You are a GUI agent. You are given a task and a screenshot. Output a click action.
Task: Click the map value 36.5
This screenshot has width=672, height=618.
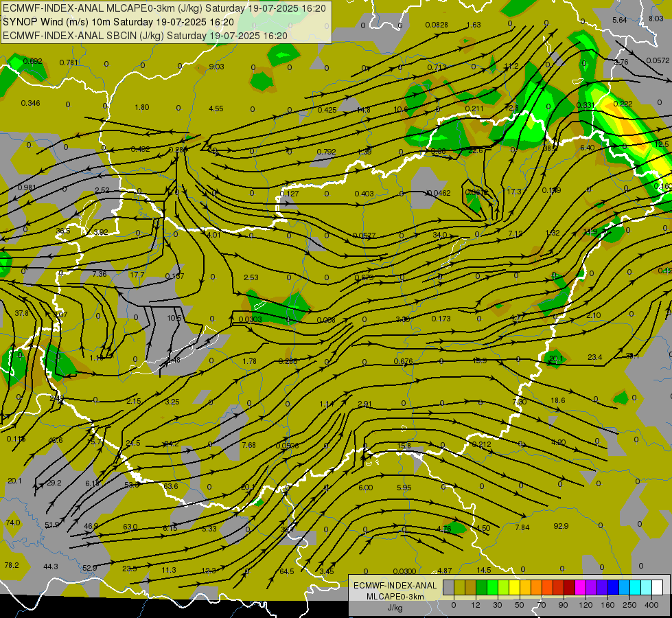click(x=63, y=231)
